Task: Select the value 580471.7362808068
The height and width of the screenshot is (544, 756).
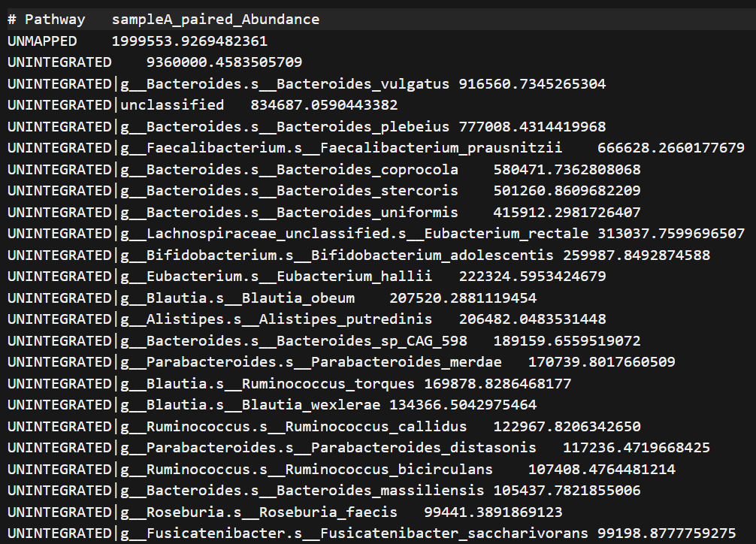Action: point(567,170)
